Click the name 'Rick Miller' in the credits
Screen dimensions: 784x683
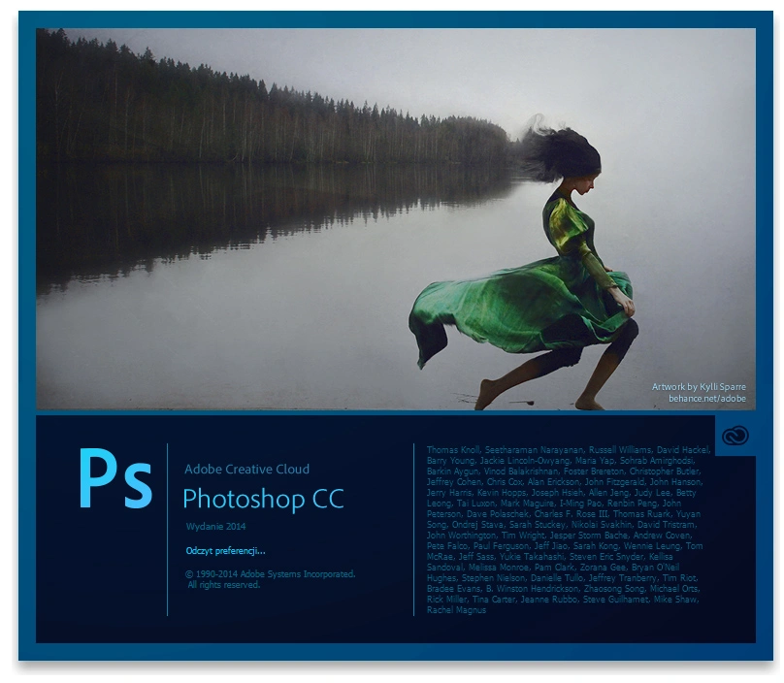click(x=447, y=599)
